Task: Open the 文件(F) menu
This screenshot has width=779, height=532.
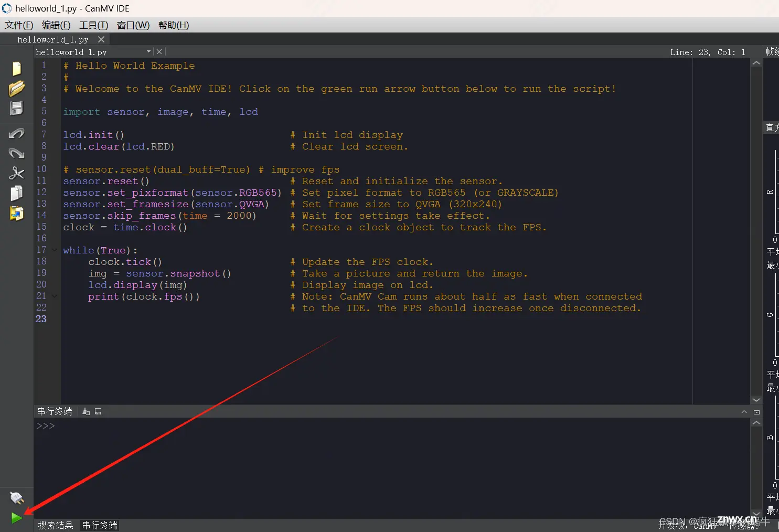Action: 19,25
